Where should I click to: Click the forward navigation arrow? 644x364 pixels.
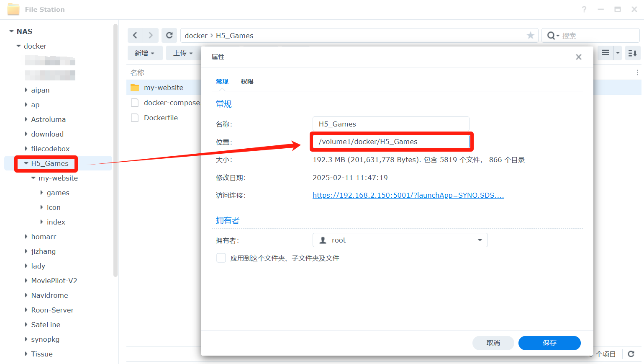151,36
